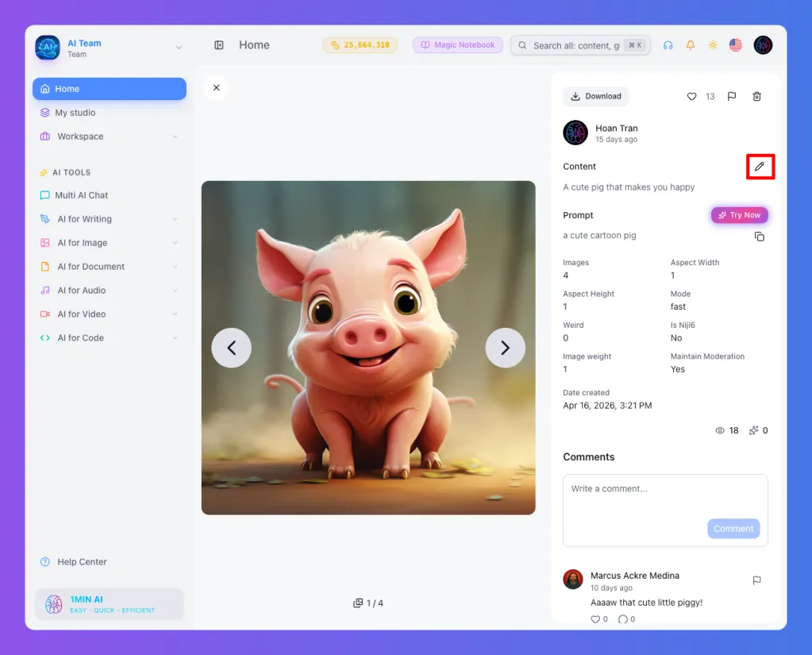
Task: Open the US flag language selector
Action: [x=735, y=45]
